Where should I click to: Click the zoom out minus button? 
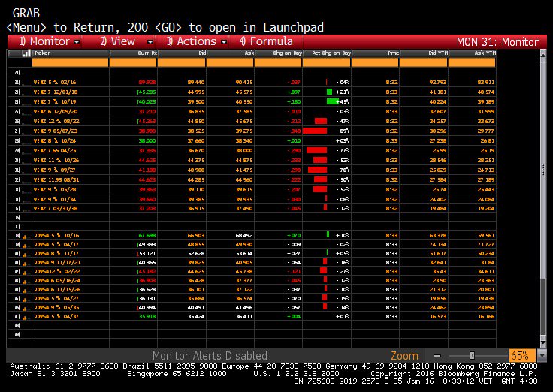click(x=437, y=356)
